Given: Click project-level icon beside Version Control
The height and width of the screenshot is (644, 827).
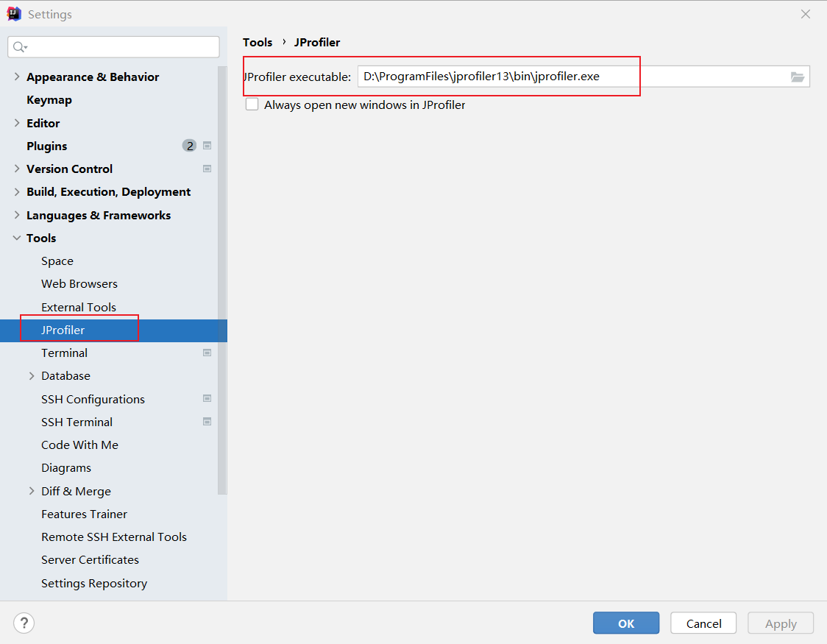Looking at the screenshot, I should click(x=207, y=169).
